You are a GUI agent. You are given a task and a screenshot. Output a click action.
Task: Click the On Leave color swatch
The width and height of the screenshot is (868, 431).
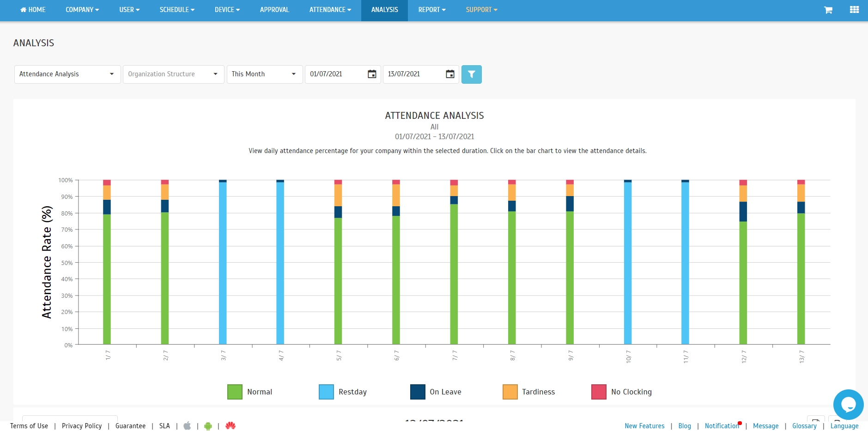point(417,392)
